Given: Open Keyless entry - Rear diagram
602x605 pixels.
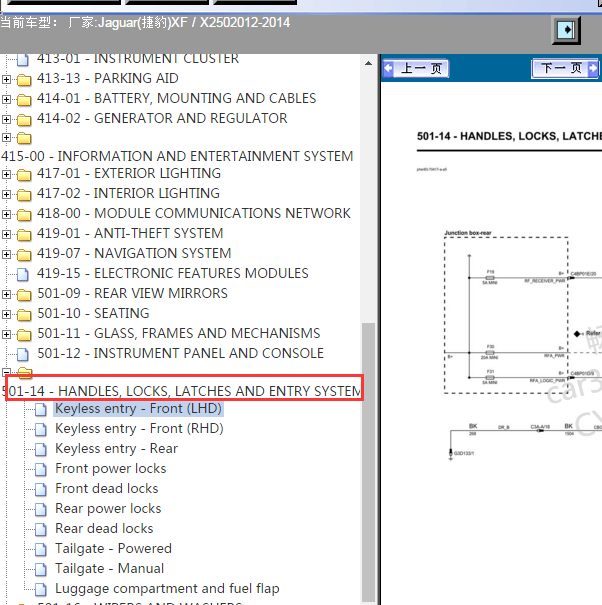Looking at the screenshot, I should click(117, 449).
